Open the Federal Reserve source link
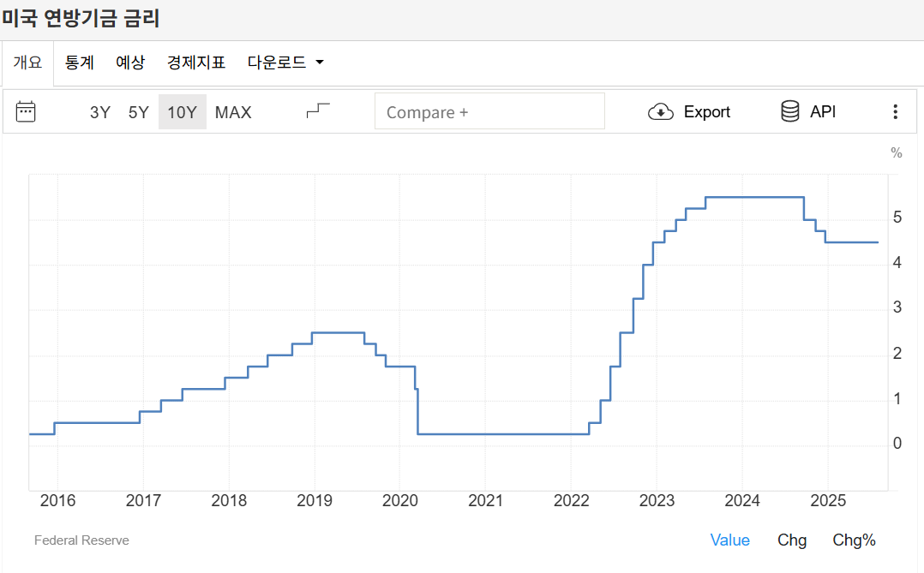 click(x=81, y=540)
